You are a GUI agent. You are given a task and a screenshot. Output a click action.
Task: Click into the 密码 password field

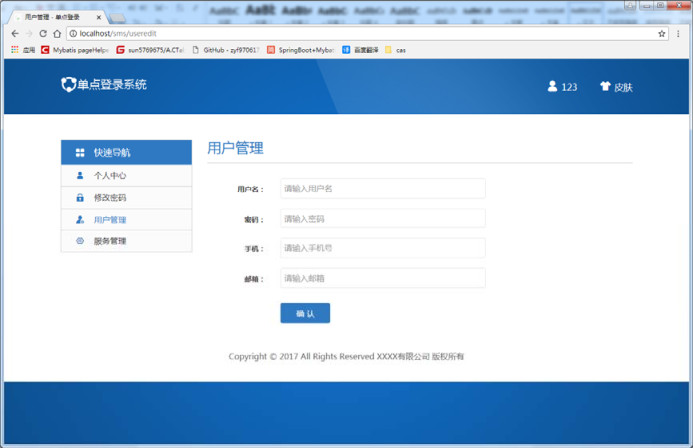coord(382,219)
